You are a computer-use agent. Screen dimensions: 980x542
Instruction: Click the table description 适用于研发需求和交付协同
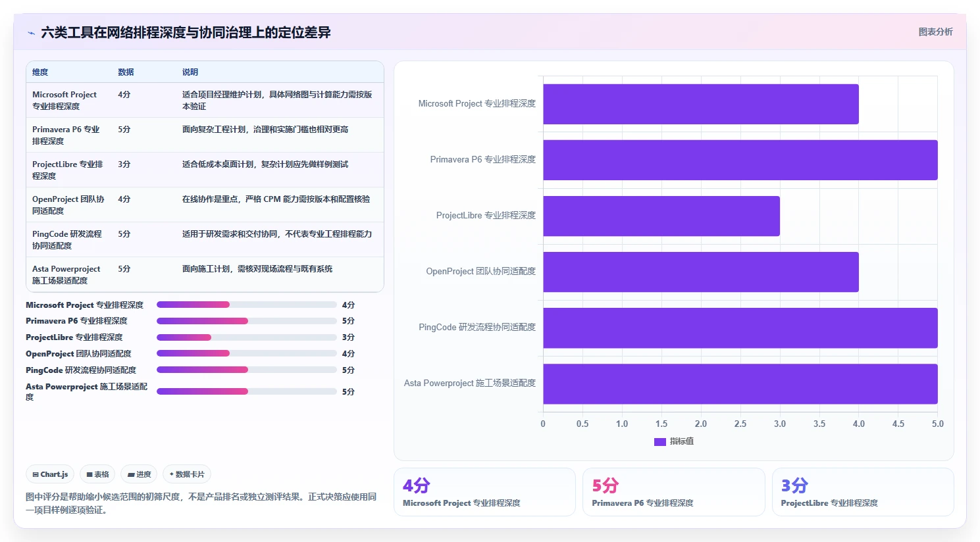point(277,234)
